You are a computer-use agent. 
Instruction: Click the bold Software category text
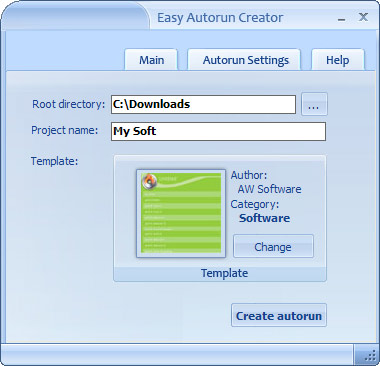pos(264,218)
